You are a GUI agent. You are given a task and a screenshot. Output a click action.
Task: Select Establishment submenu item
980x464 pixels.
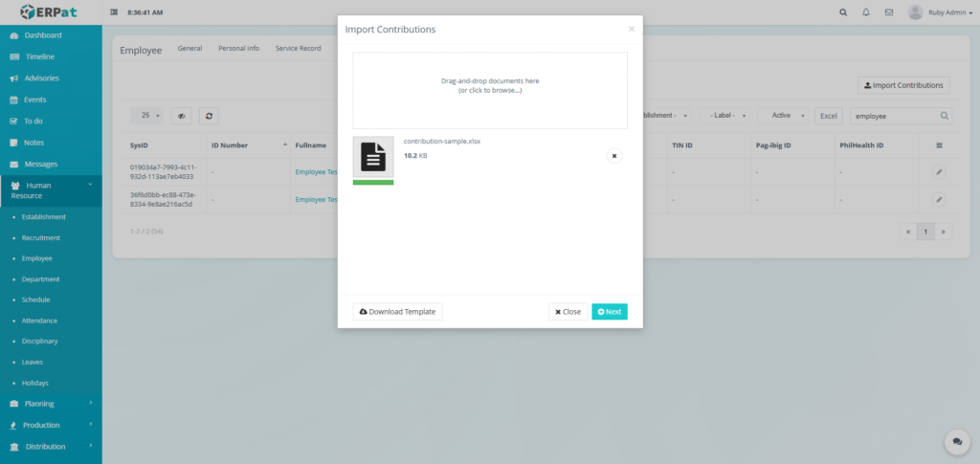tap(43, 217)
